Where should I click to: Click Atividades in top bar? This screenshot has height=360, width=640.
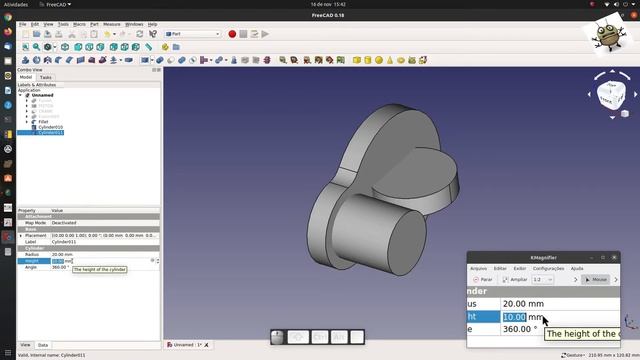(16, 4)
